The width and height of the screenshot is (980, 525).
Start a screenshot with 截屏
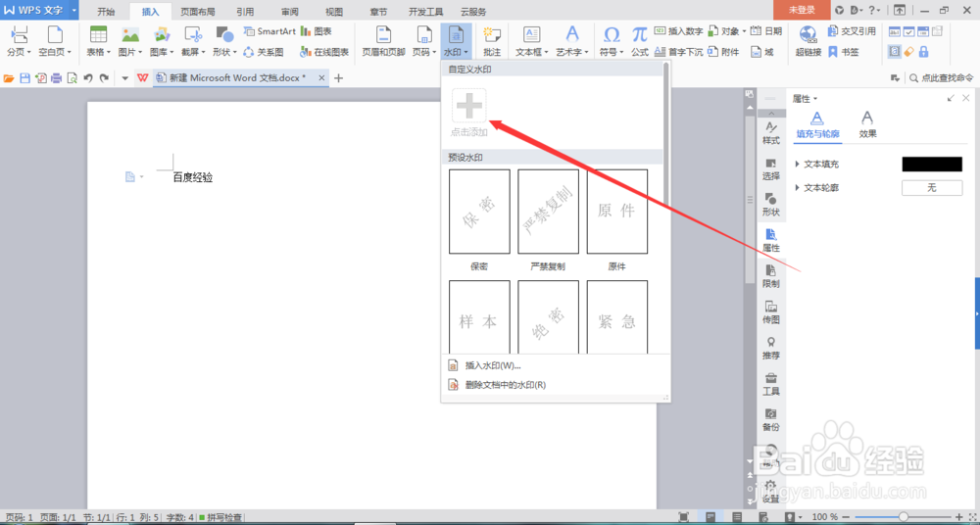[194, 42]
